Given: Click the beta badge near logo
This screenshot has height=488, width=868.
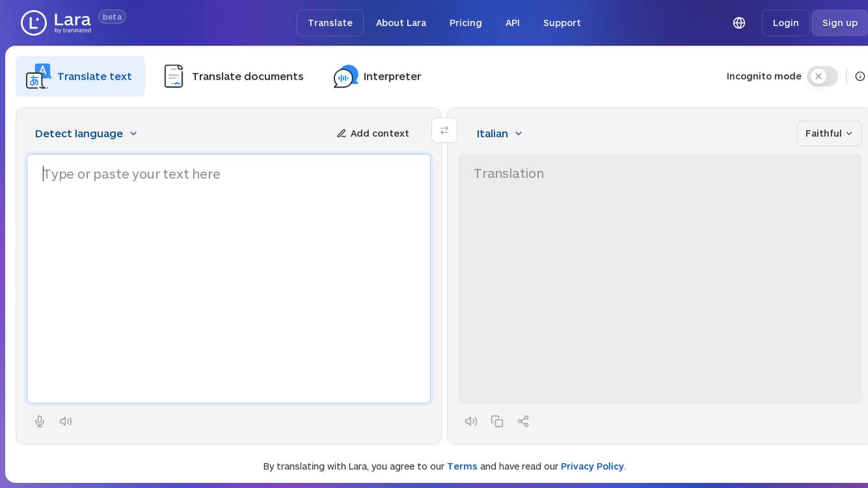Looking at the screenshot, I should pyautogui.click(x=112, y=17).
